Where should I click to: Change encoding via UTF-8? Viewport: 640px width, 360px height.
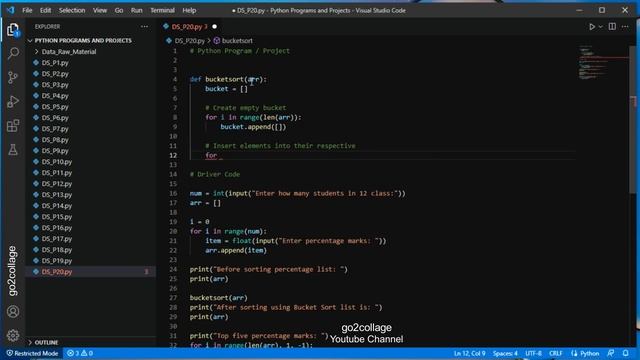tap(533, 353)
